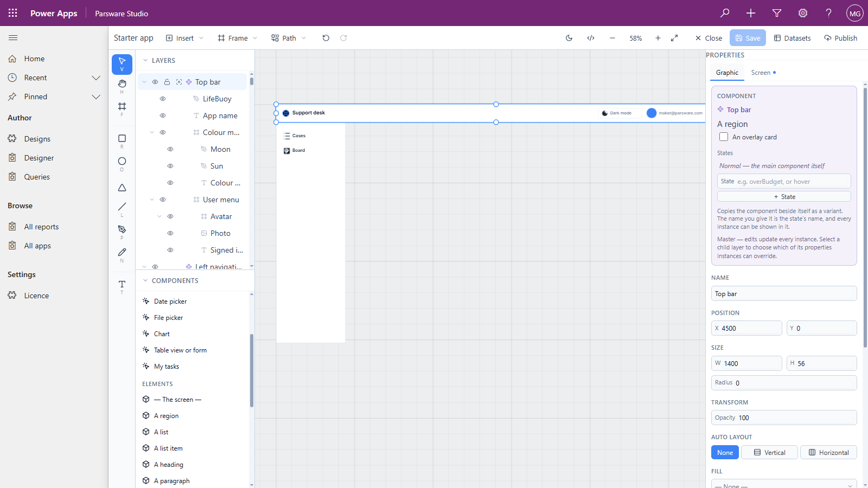Open All reports in the sidebar
The height and width of the screenshot is (488, 868).
click(41, 227)
